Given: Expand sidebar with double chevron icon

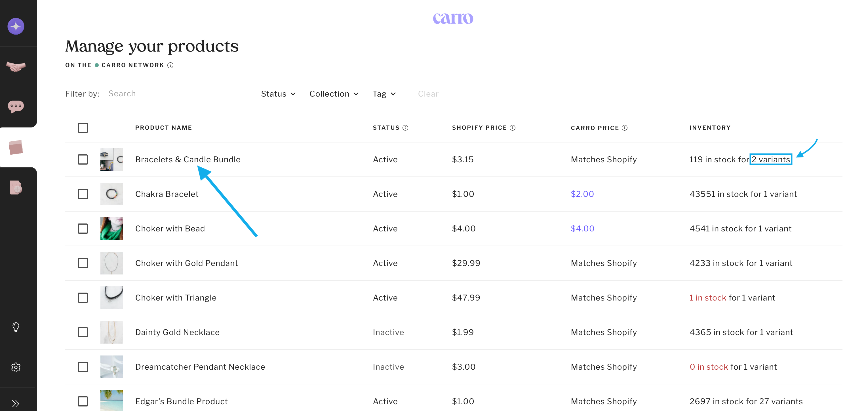Looking at the screenshot, I should (16, 403).
